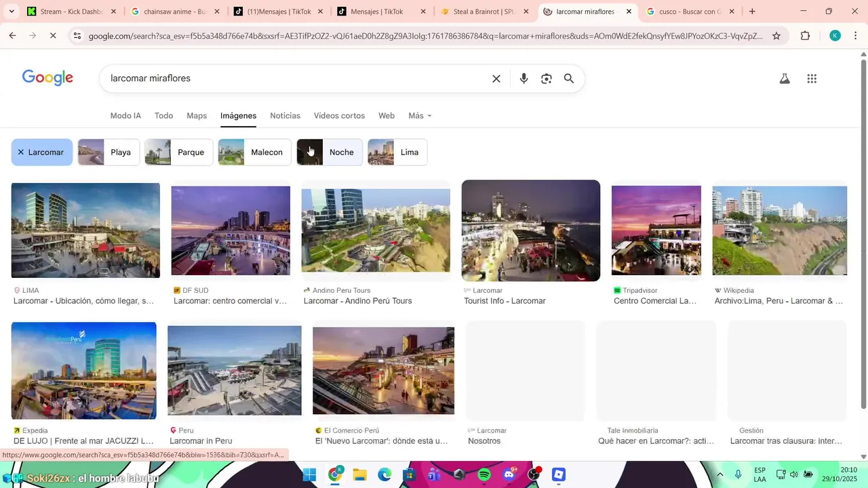Remove the Larcomar filter chip
868x488 pixels.
click(x=21, y=152)
